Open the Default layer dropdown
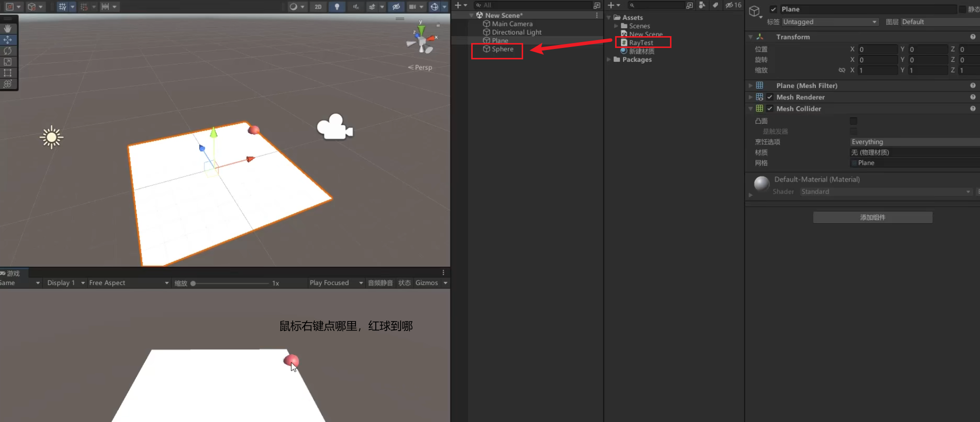The width and height of the screenshot is (980, 422). tap(940, 22)
